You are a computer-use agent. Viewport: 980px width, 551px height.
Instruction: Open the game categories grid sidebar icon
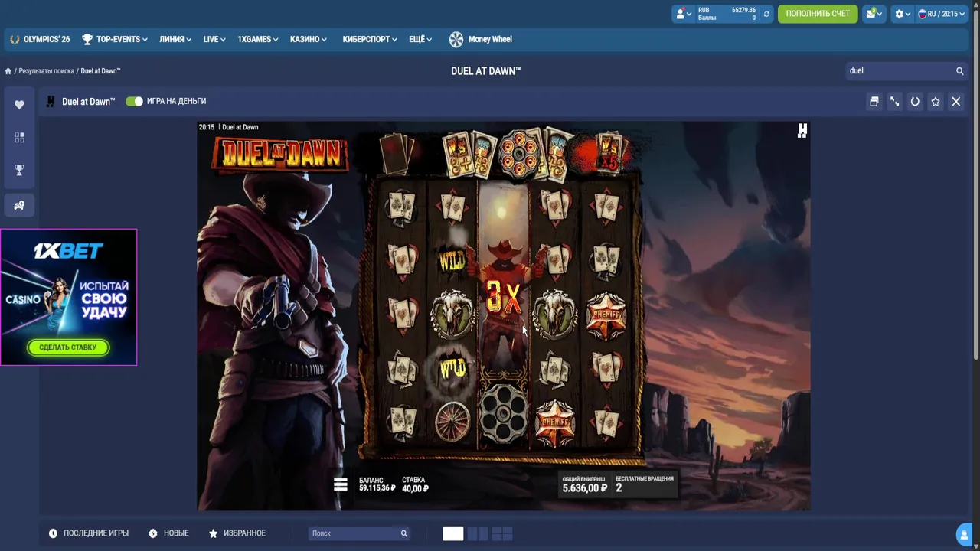[x=19, y=137]
